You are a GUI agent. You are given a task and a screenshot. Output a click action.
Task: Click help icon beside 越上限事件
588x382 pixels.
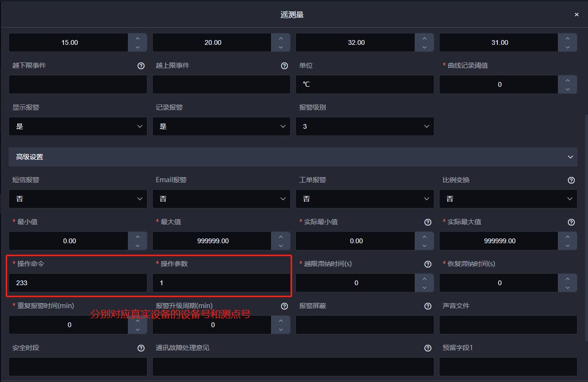coord(284,66)
